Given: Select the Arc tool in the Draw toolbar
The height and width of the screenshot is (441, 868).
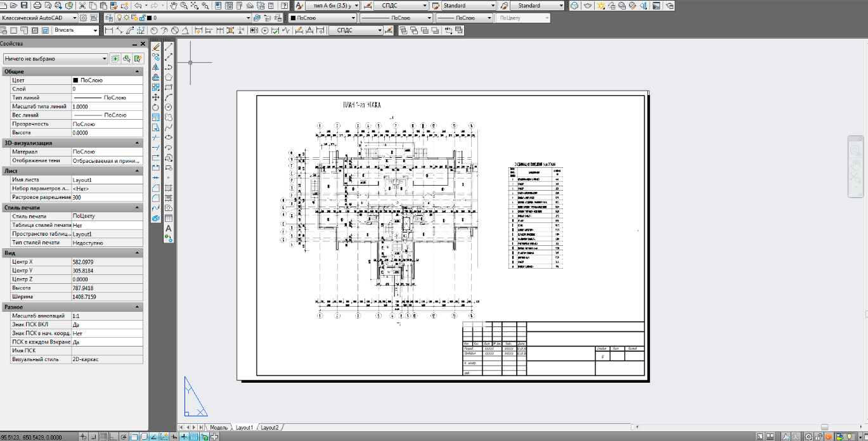Looking at the screenshot, I should pos(169,97).
